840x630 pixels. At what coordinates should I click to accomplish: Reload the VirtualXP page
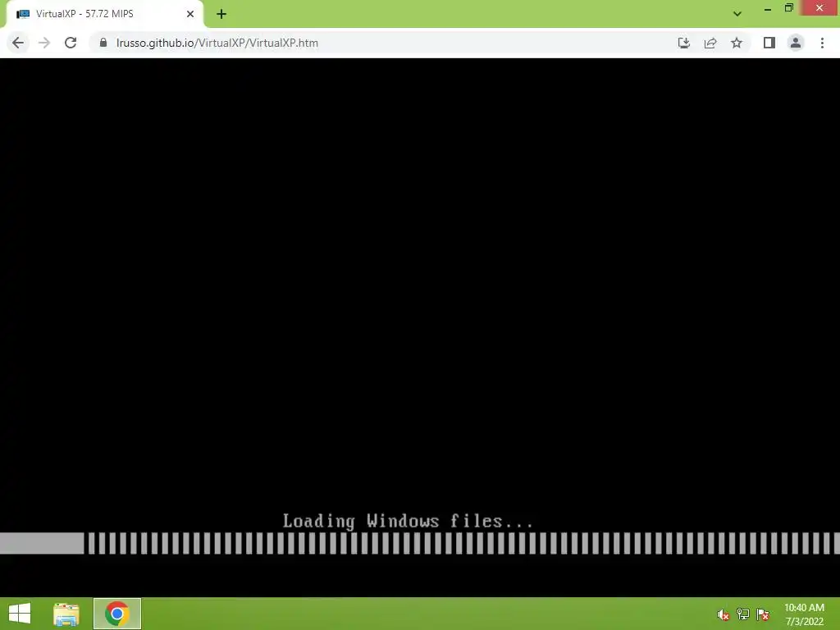71,43
